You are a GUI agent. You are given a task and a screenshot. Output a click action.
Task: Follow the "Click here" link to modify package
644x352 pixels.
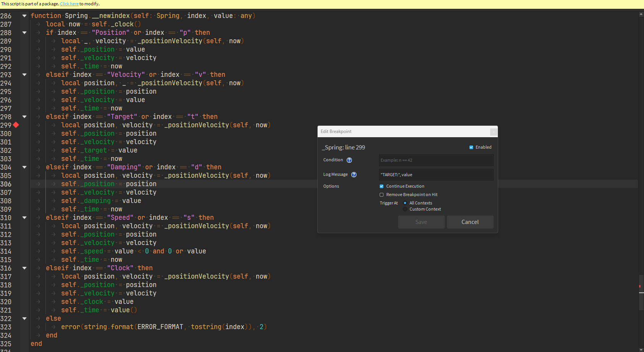(69, 4)
